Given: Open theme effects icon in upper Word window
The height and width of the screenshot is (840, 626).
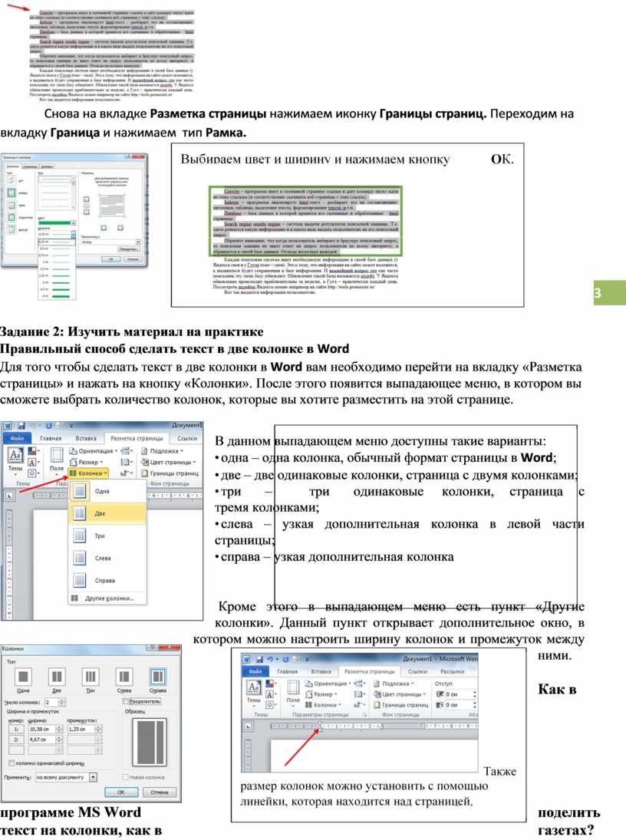Looking at the screenshot, I should tap(32, 473).
